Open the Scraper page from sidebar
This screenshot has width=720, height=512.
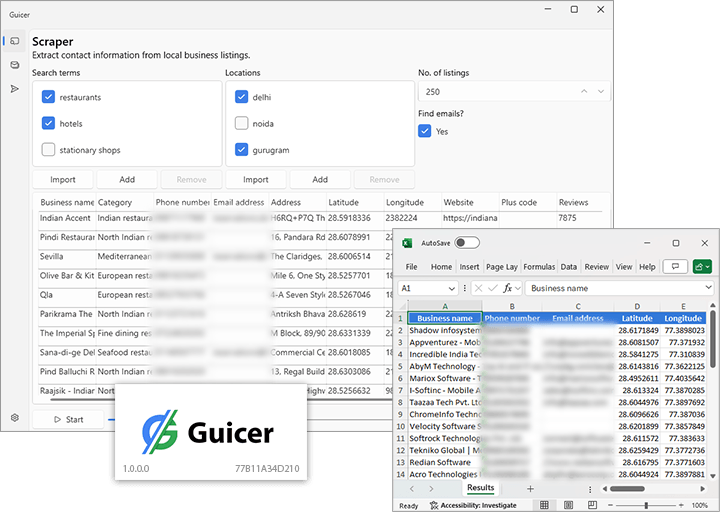coord(14,41)
